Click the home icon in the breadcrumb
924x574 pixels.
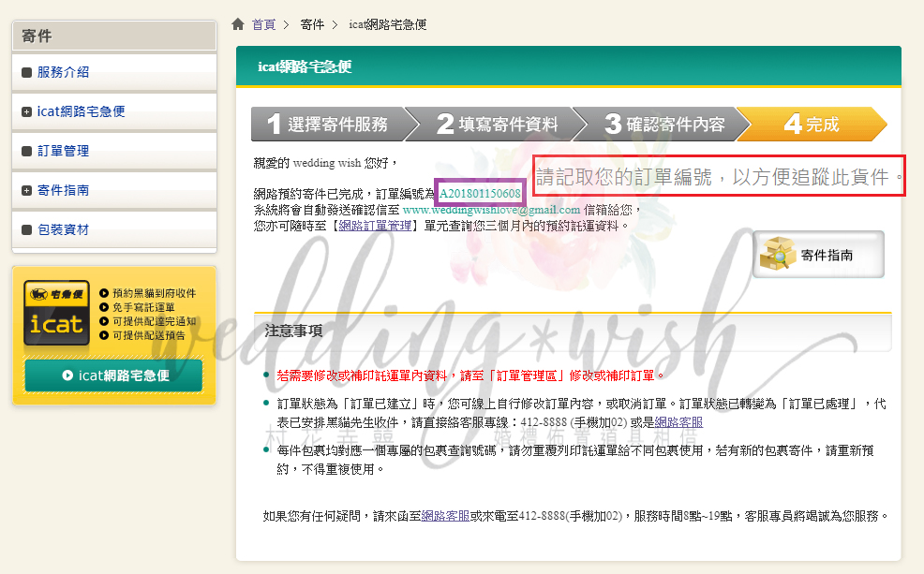[x=239, y=23]
